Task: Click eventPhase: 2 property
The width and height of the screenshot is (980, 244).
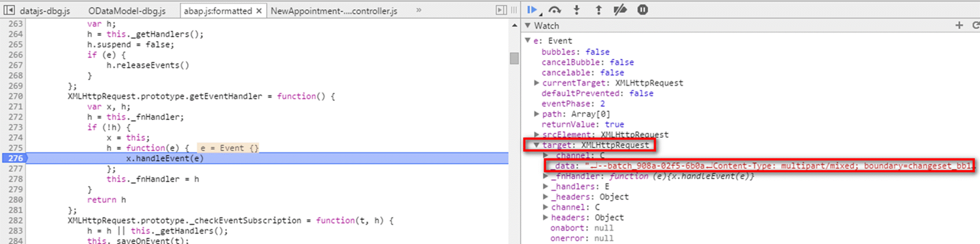Action: (573, 104)
